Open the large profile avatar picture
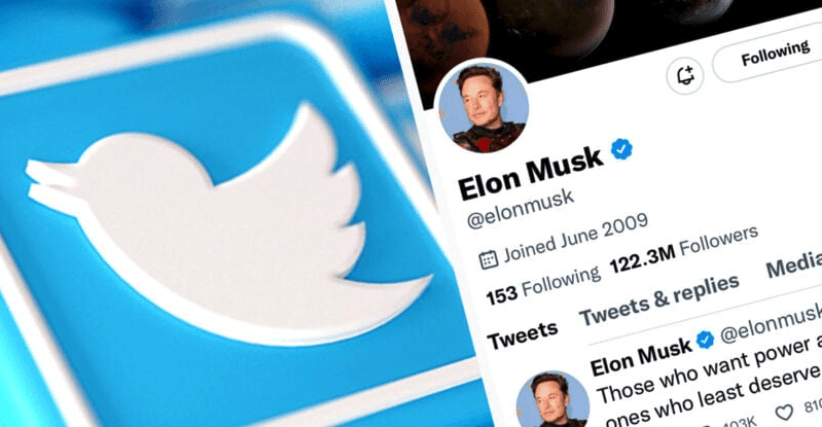This screenshot has width=822, height=427. 482,107
